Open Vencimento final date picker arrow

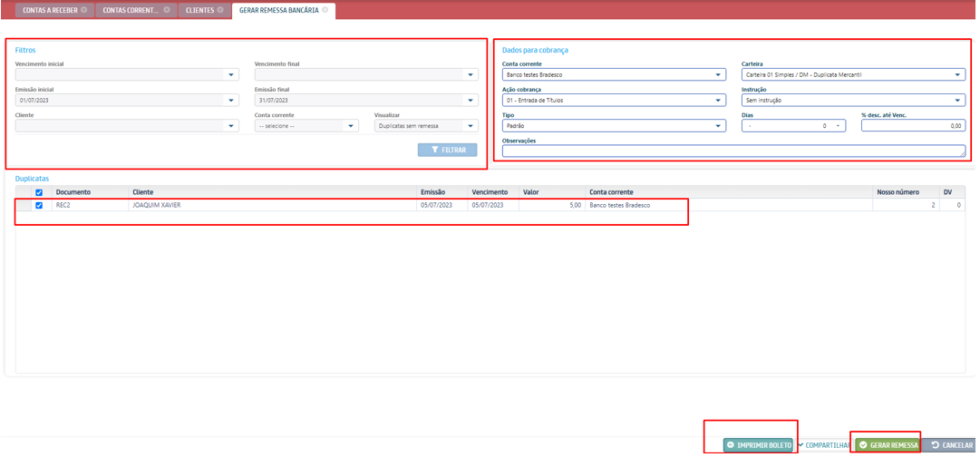pos(471,75)
